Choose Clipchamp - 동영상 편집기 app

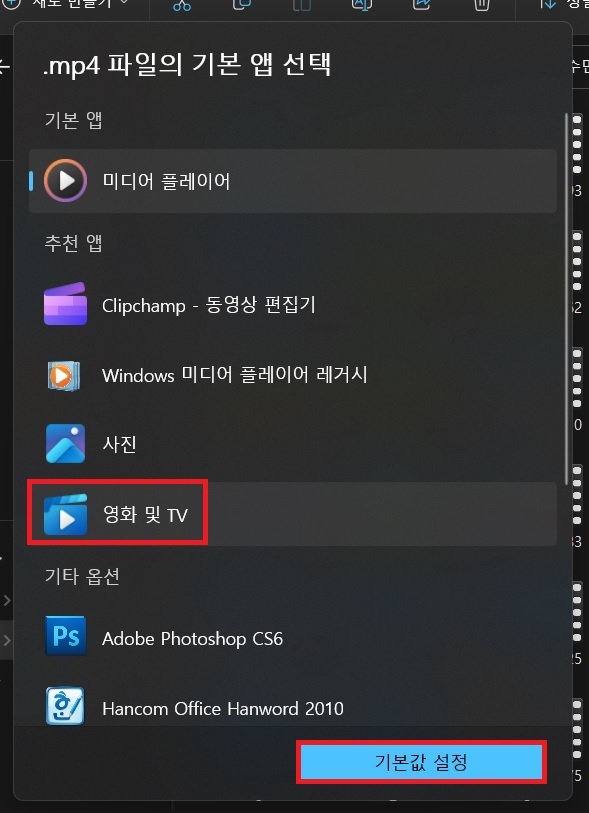[x=293, y=305]
